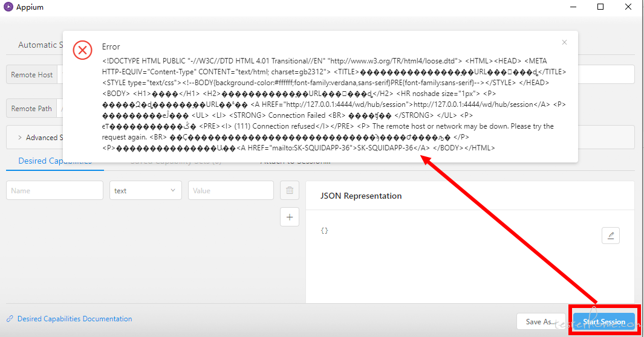Screen dimensions: 644x337
Task: Click the Remote Path label
Action: [x=31, y=108]
